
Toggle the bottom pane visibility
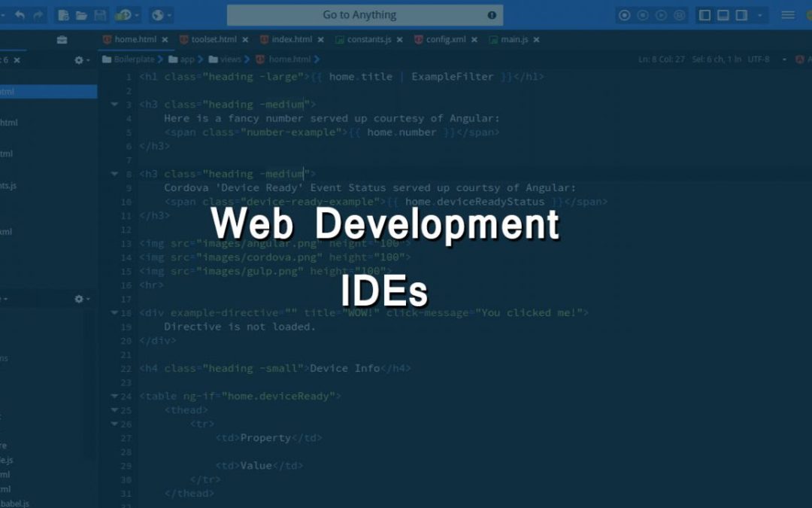coord(725,14)
